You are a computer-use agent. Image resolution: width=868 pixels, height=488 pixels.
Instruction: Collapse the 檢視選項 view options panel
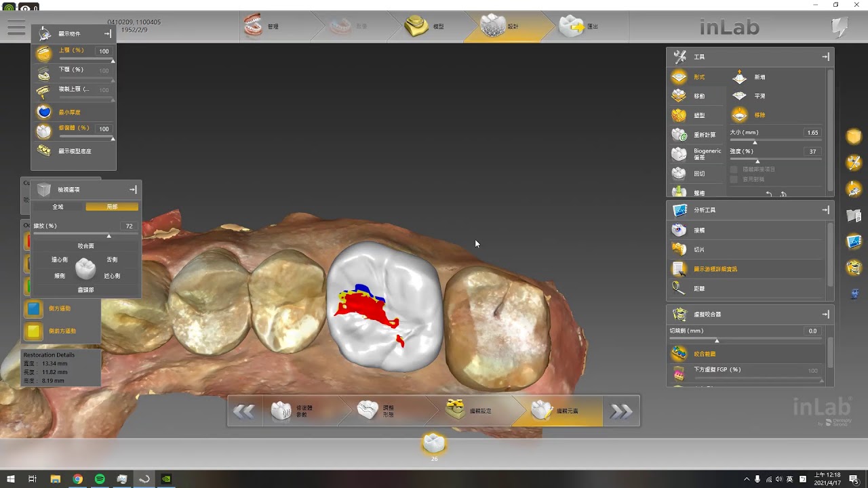click(133, 190)
